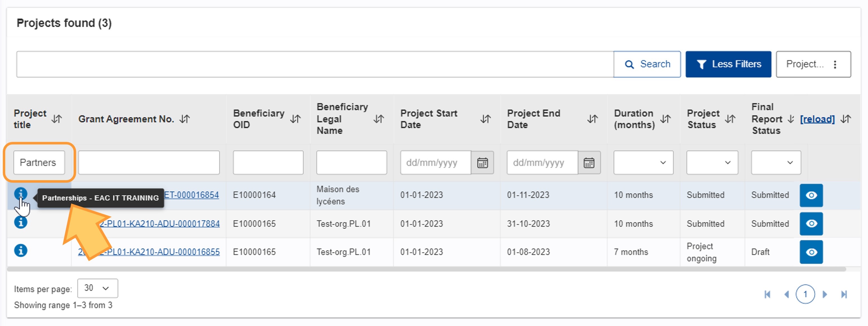The image size is (868, 326).
Task: Open calendar picker for Project Start Date
Action: coord(482,163)
